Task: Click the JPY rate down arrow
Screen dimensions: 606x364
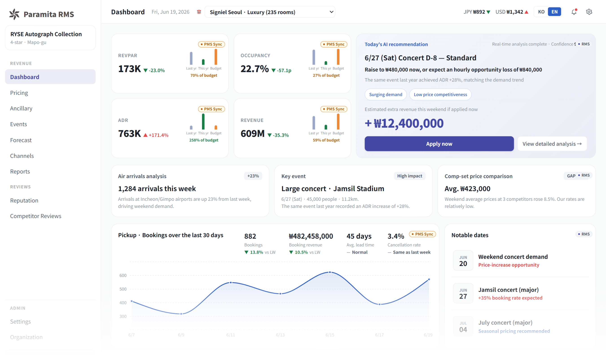Action: [488, 12]
